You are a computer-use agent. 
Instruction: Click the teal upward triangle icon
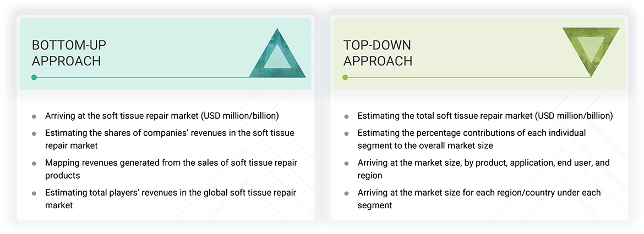point(278,56)
